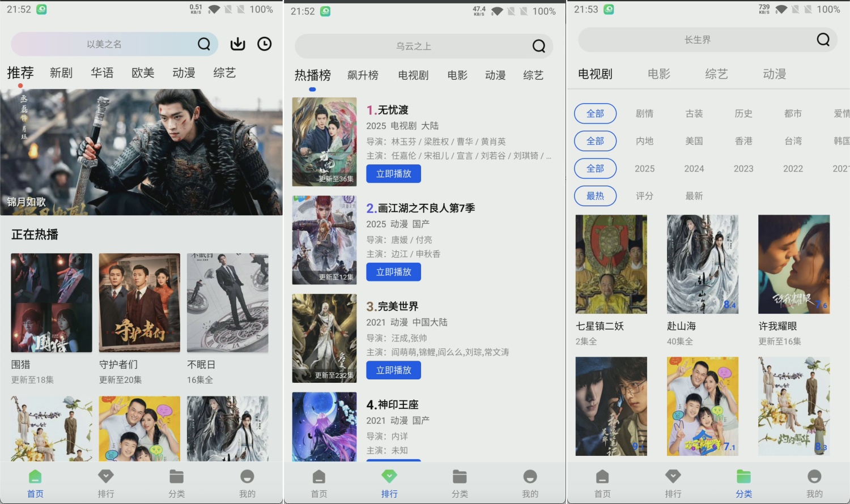
Task: Switch to the 飙升榜 tab
Action: tap(363, 75)
